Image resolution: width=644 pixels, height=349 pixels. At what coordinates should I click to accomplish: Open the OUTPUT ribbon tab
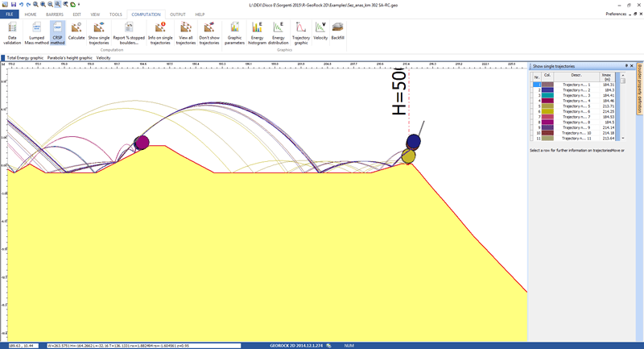click(177, 15)
